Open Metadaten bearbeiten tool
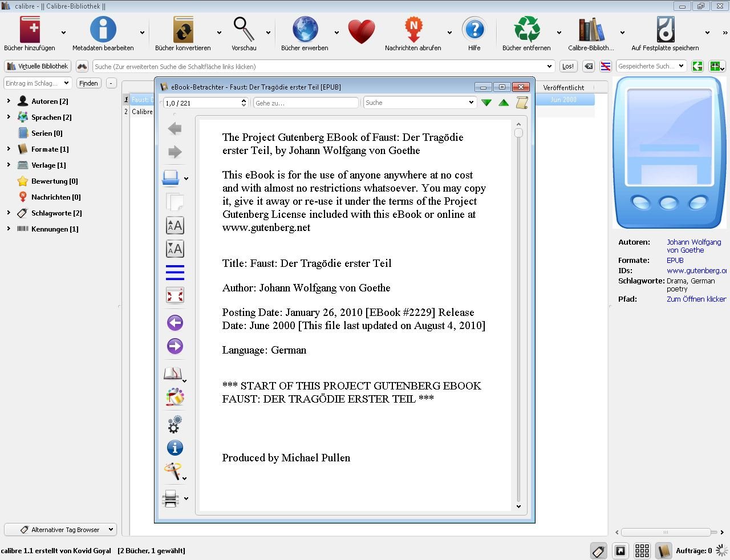730x560 pixels. (103, 30)
